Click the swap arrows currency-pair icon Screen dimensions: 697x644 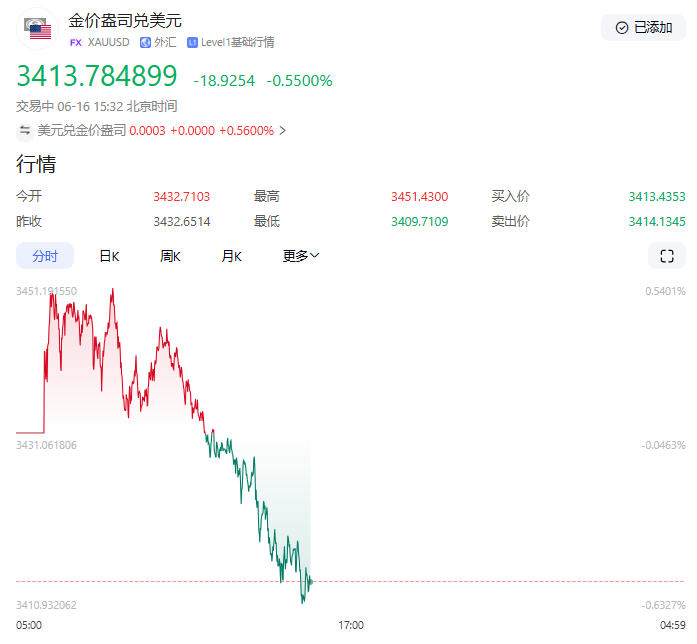[x=25, y=130]
